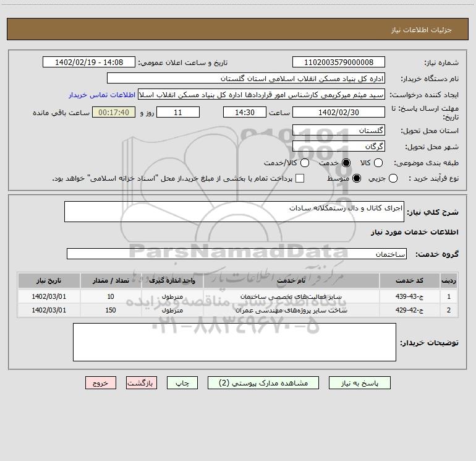The width and height of the screenshot is (476, 461).
Task: Click سایر فعالیت‌های تخصصی ساختمان cell
Action: click(x=291, y=296)
